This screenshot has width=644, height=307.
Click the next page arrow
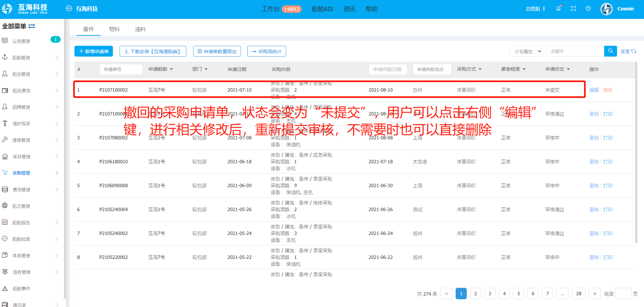(x=595, y=294)
